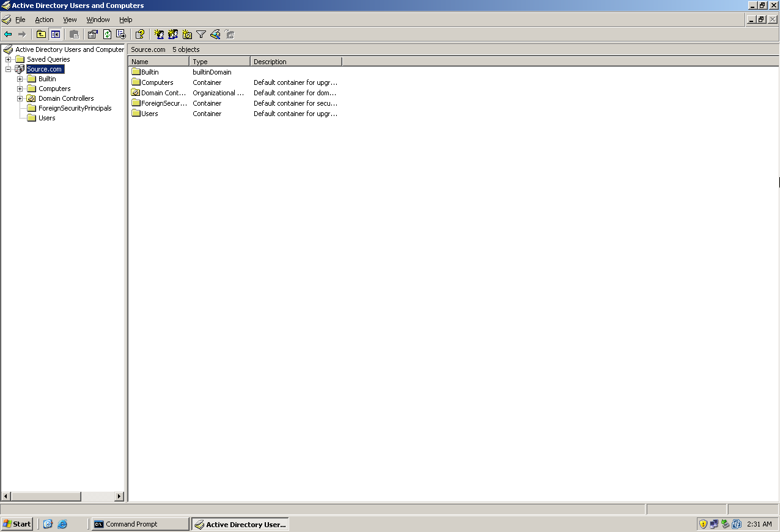
Task: Open Properties via toolbar icon
Action: pos(93,34)
